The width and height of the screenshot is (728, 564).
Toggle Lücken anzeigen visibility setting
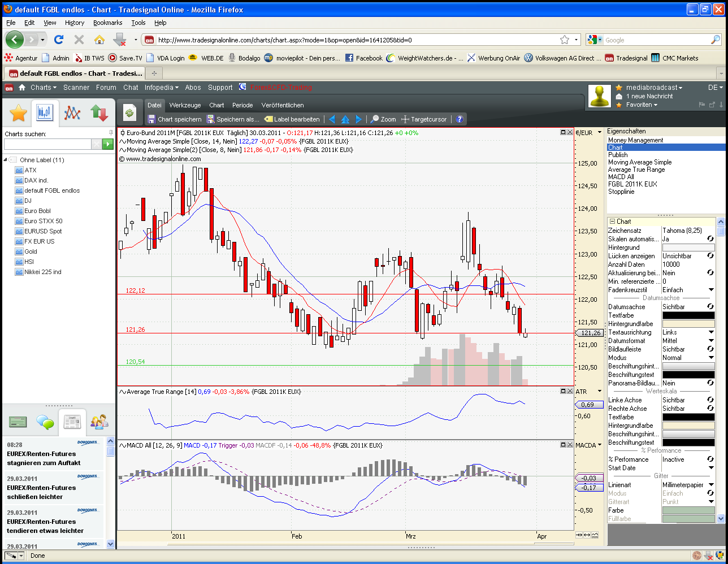[710, 256]
